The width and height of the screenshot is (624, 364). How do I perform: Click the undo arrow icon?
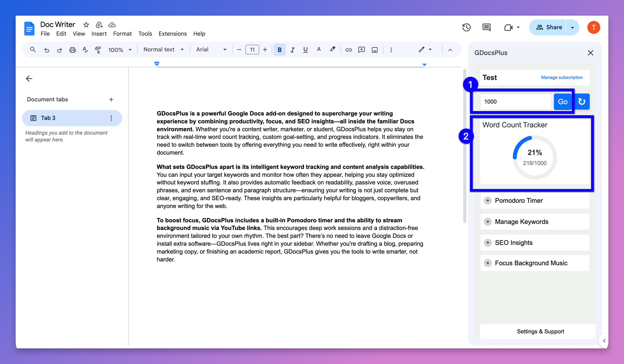47,50
